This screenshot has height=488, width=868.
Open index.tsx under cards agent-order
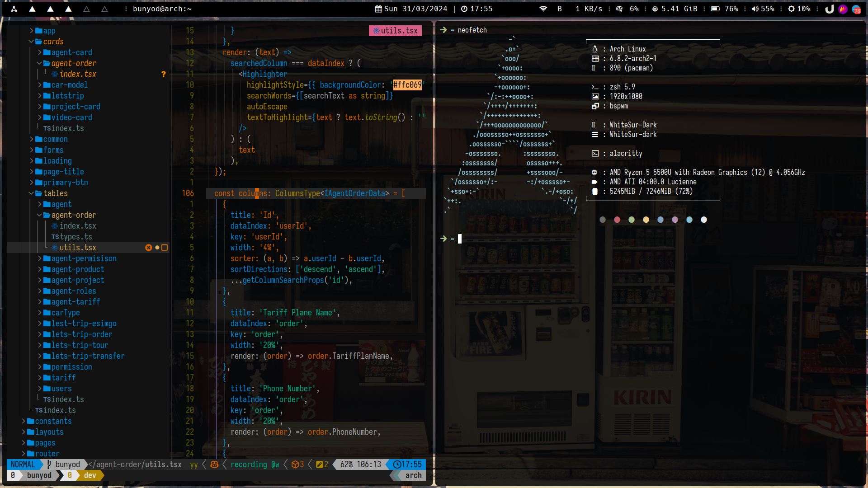pyautogui.click(x=77, y=74)
